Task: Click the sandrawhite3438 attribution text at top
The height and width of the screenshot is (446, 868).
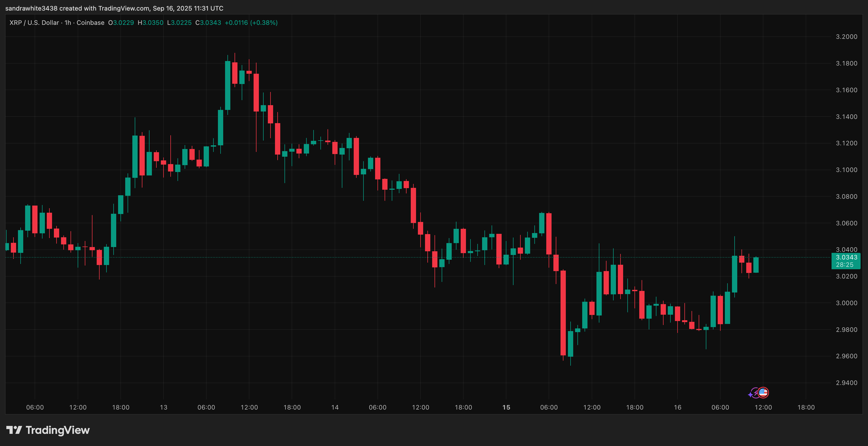Action: 32,8
